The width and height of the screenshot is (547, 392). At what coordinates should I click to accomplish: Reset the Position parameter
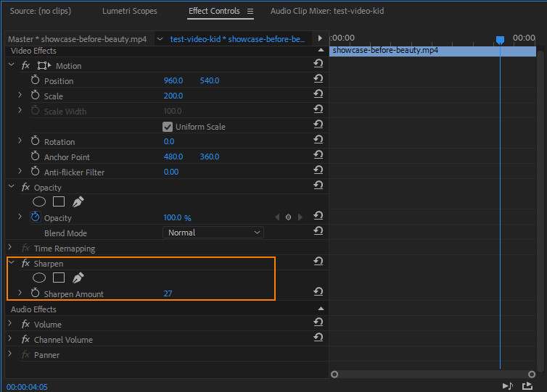click(318, 79)
